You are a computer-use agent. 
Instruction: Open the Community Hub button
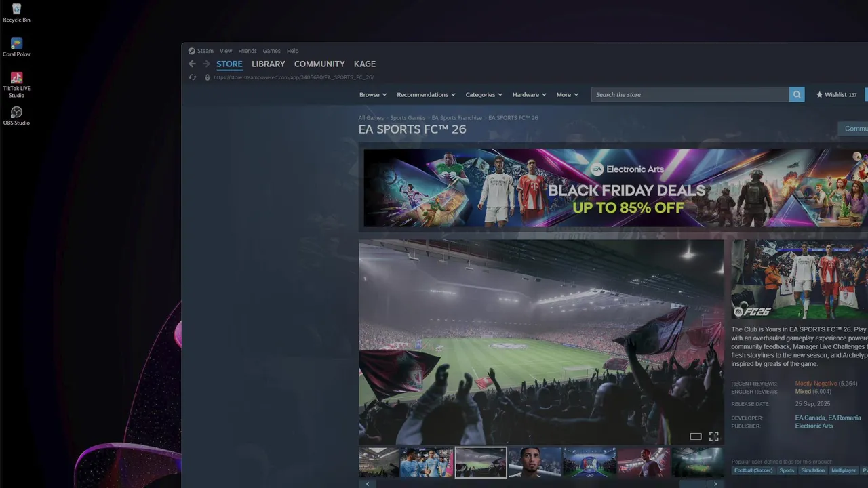pos(853,129)
